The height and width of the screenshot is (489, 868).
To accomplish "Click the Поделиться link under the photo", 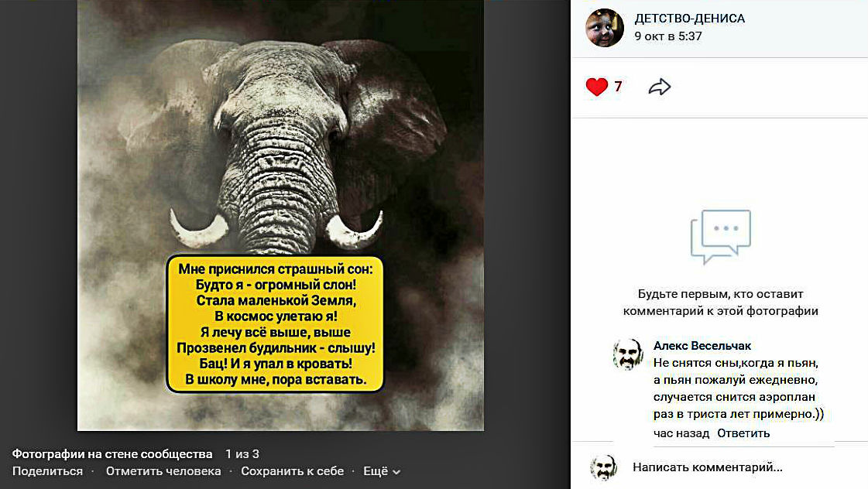I will pyautogui.click(x=47, y=471).
